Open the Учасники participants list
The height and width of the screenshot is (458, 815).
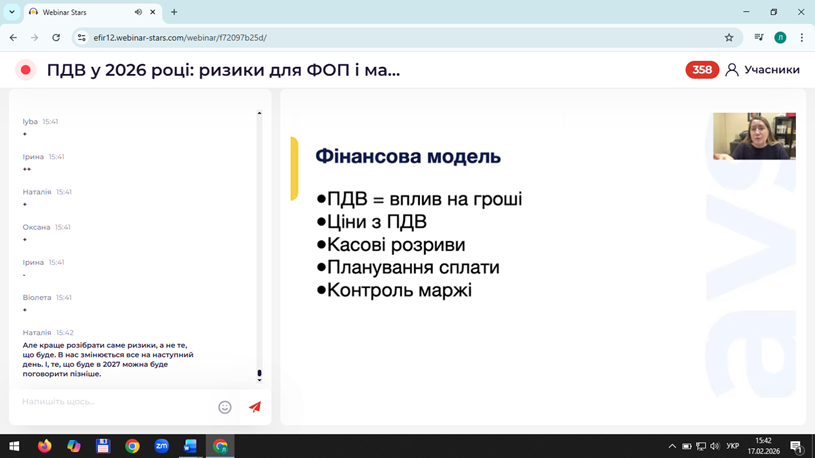click(x=763, y=70)
